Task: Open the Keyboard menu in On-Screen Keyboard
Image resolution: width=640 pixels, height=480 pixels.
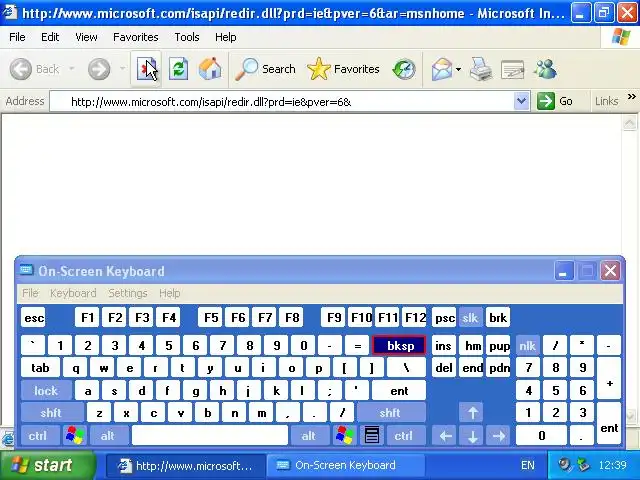Action: tap(73, 293)
